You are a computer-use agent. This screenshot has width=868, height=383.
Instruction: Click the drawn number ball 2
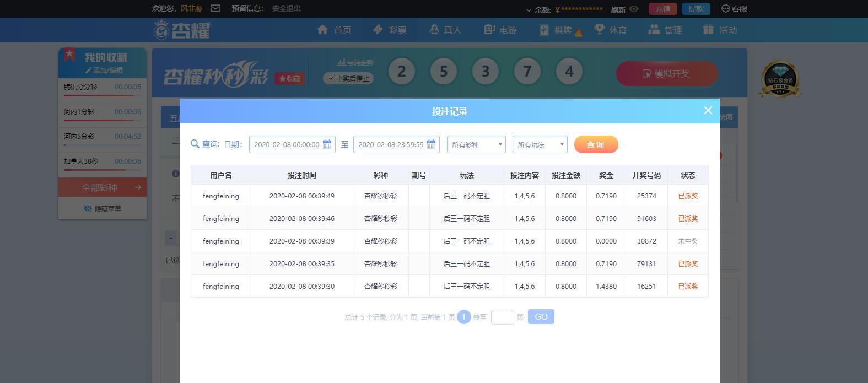(402, 72)
